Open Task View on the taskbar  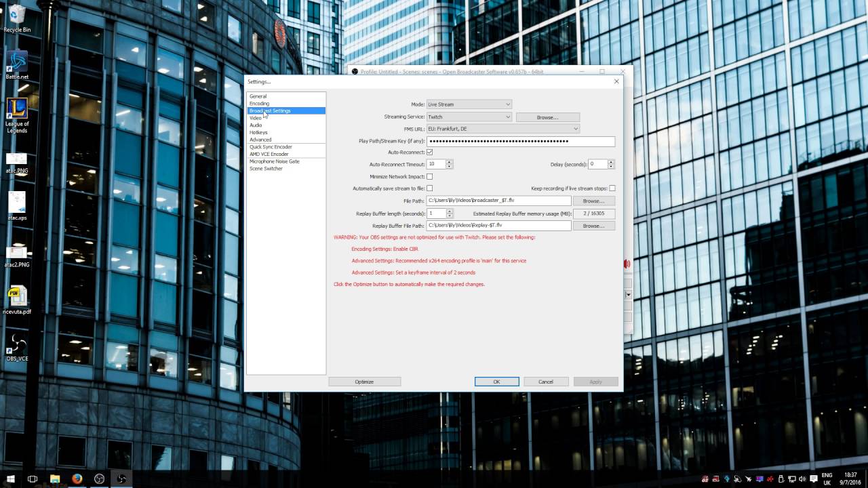[x=33, y=479]
